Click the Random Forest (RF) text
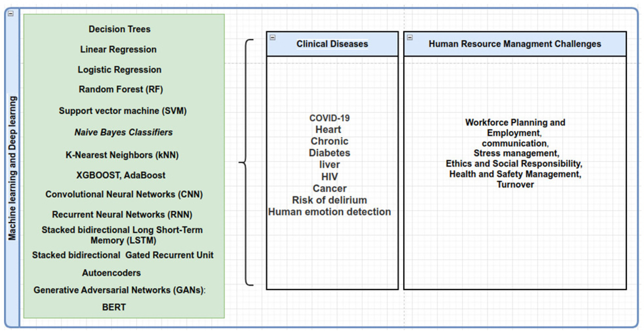 click(x=121, y=89)
